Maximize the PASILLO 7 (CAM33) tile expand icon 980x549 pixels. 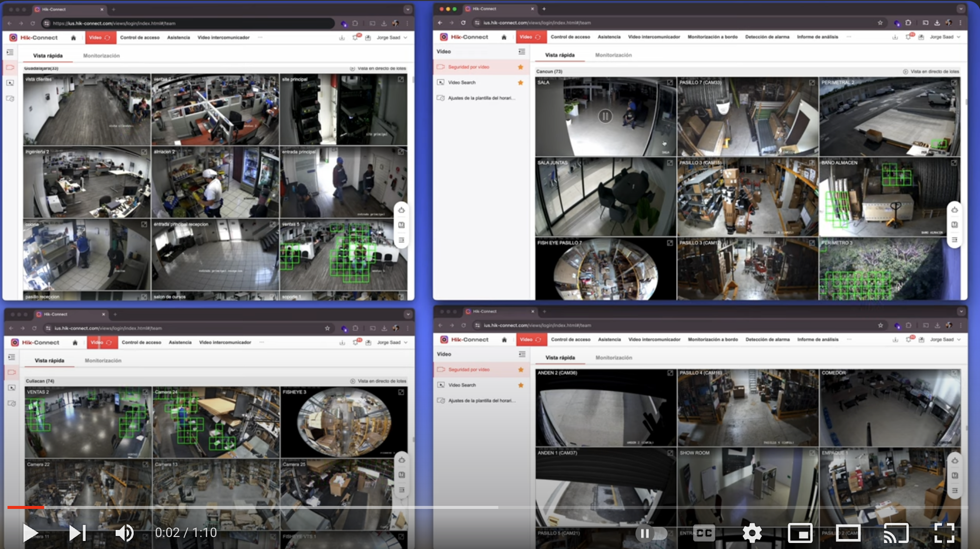[x=812, y=83]
